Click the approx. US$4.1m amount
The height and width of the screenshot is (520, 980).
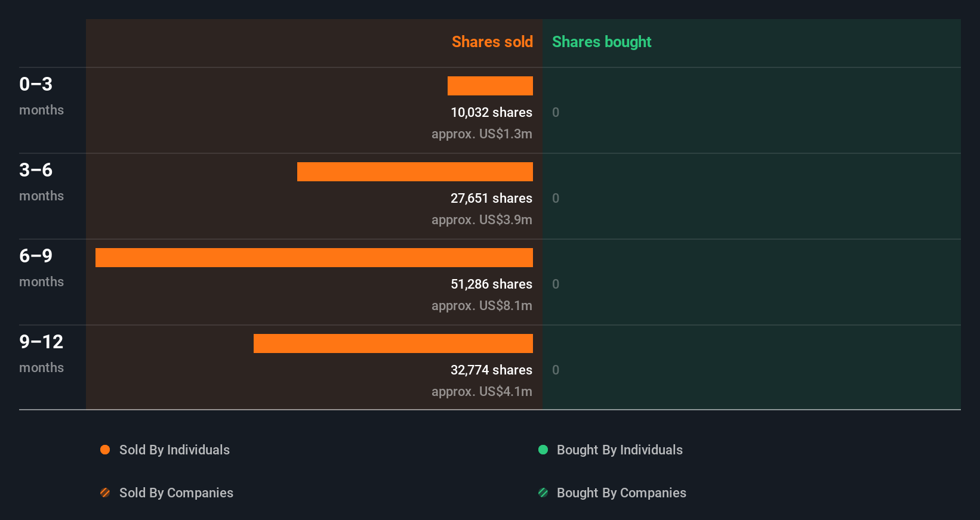[x=482, y=392]
